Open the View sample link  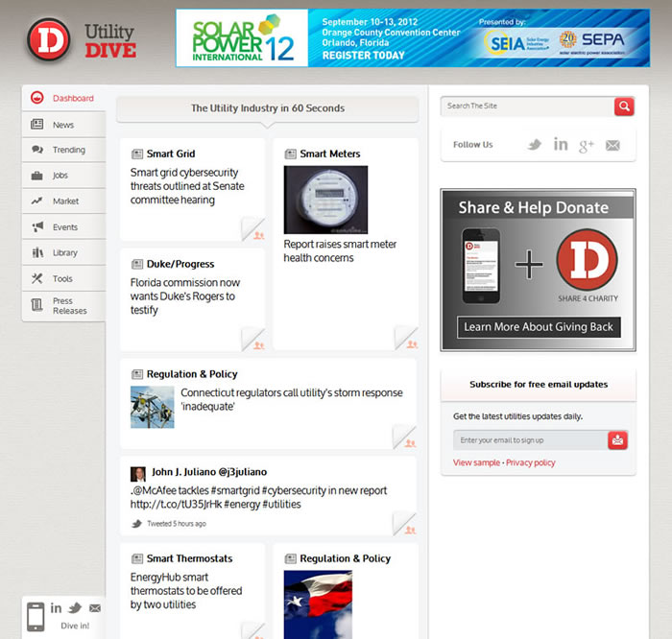pos(476,462)
